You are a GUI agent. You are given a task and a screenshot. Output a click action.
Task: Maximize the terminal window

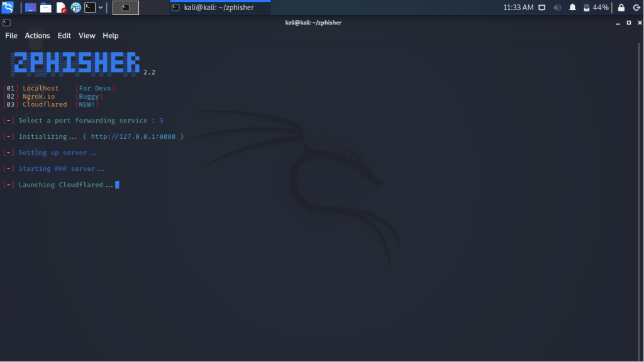tap(629, 23)
